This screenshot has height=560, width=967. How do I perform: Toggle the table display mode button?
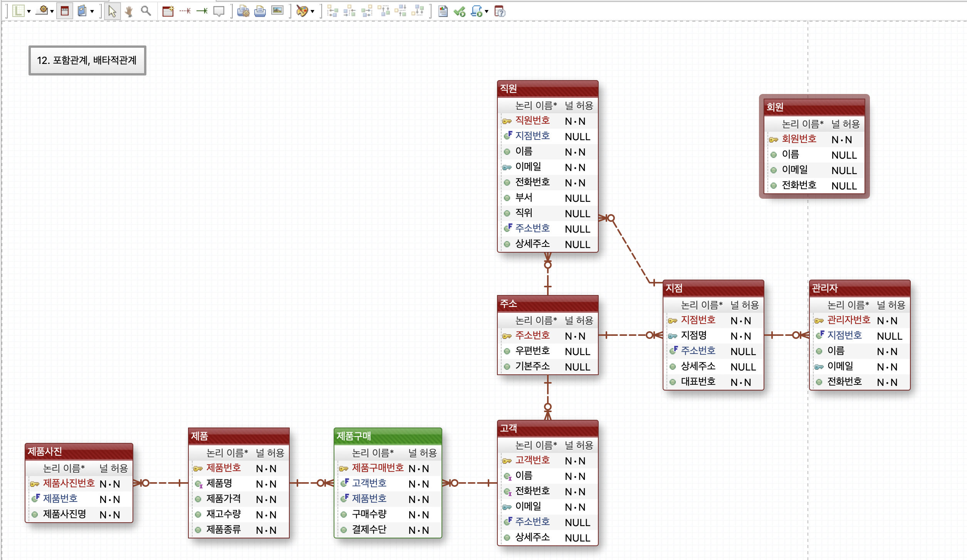click(x=65, y=11)
